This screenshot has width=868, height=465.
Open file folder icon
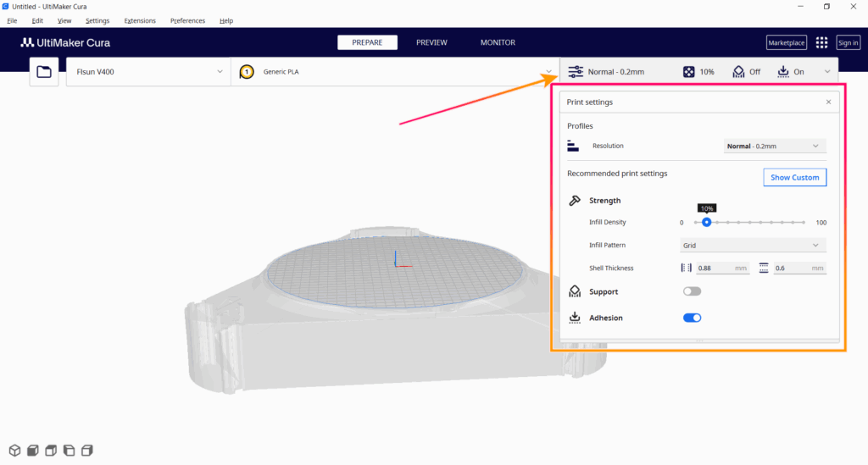[44, 72]
